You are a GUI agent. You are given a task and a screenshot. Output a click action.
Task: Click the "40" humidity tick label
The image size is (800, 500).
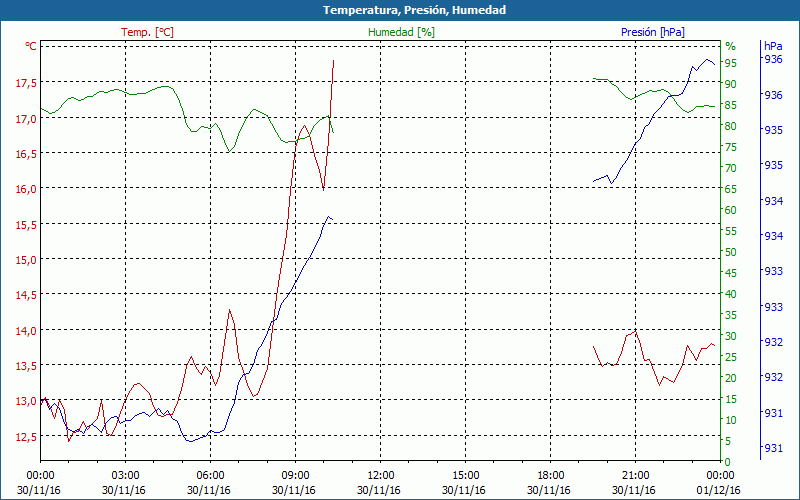point(731,294)
